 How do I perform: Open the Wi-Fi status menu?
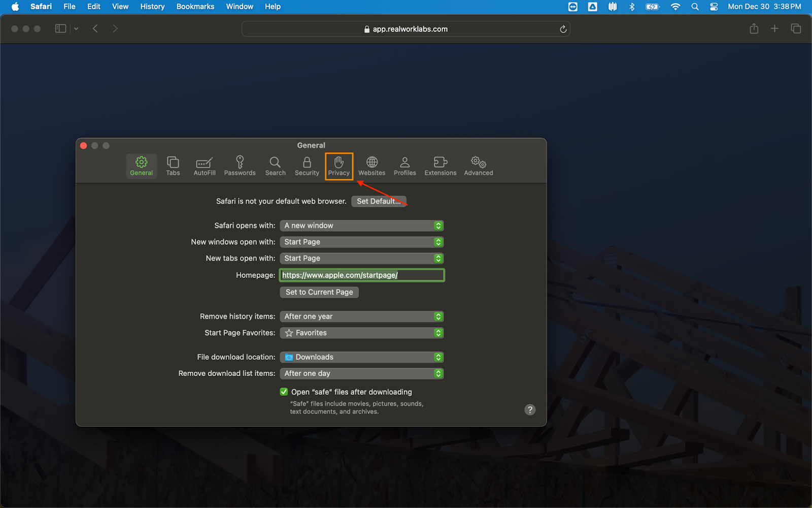675,7
